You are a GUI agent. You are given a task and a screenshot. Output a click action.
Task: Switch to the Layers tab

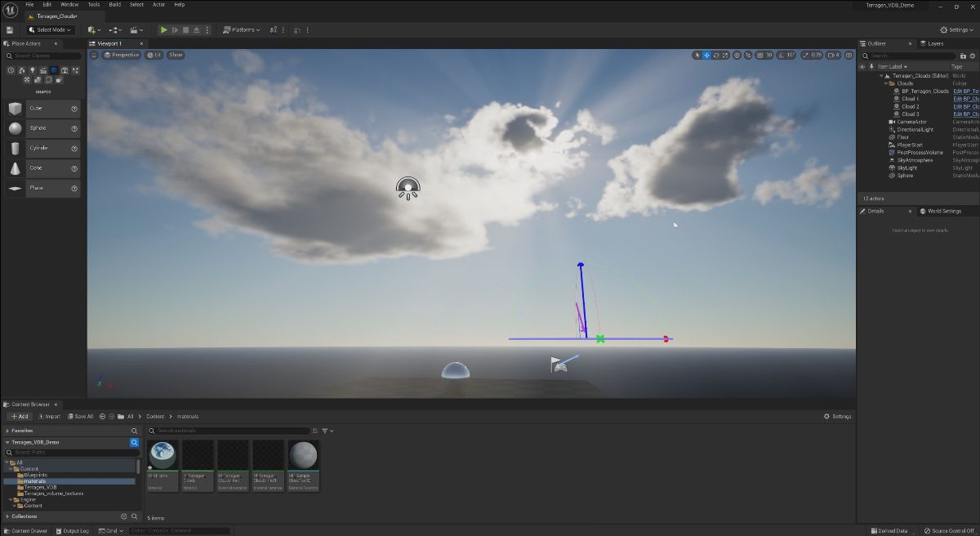point(931,43)
